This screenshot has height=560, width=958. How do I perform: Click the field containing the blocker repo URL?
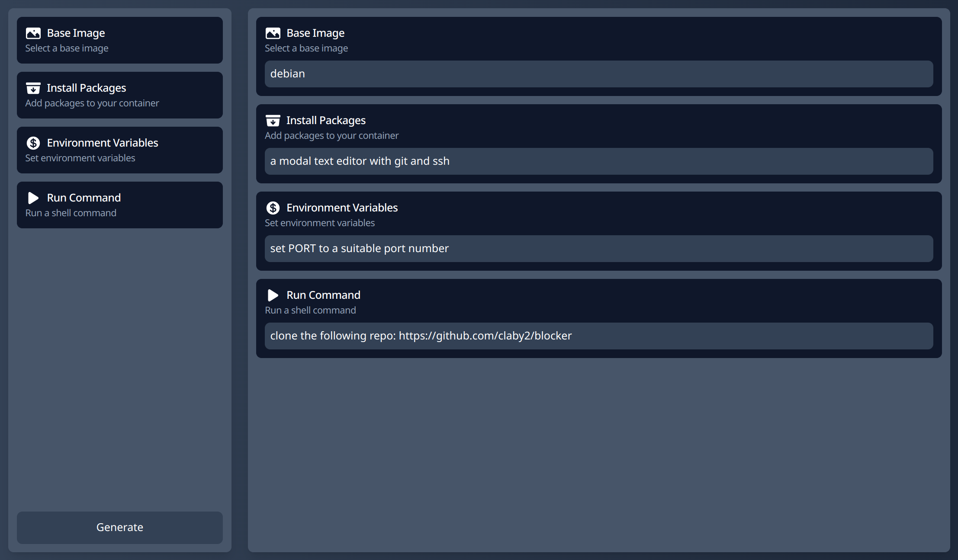[x=598, y=336]
